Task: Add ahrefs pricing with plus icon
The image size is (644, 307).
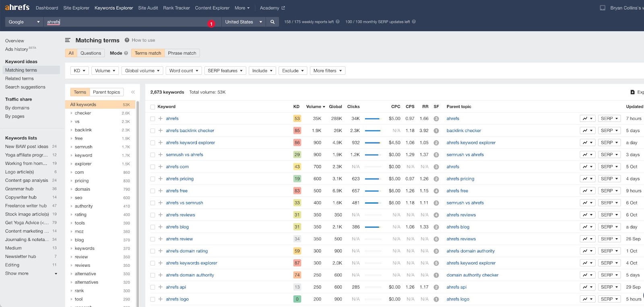Action: [x=160, y=179]
